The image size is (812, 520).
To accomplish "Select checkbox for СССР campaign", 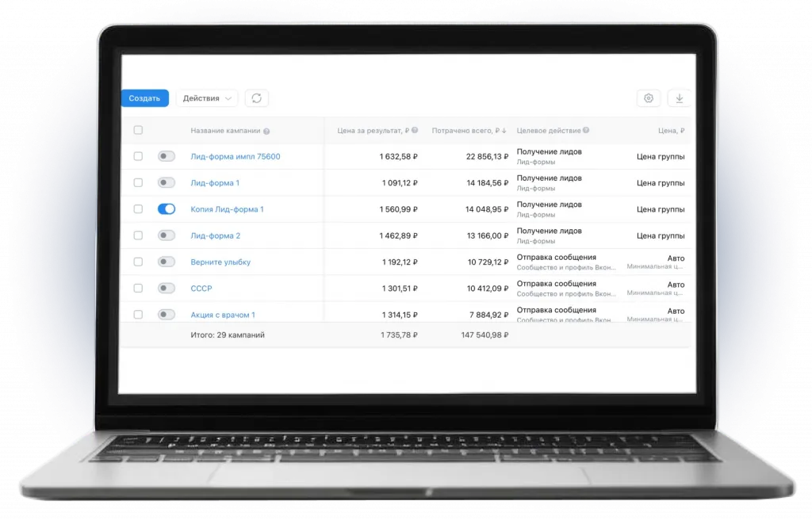I will tap(138, 288).
